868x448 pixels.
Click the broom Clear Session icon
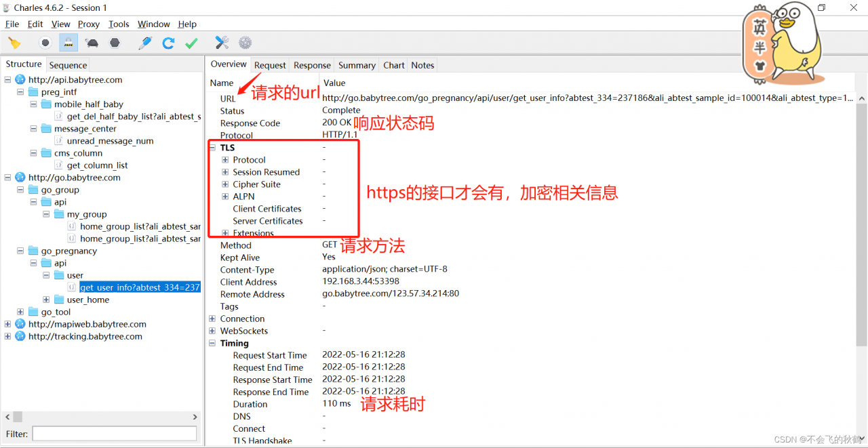[14, 43]
